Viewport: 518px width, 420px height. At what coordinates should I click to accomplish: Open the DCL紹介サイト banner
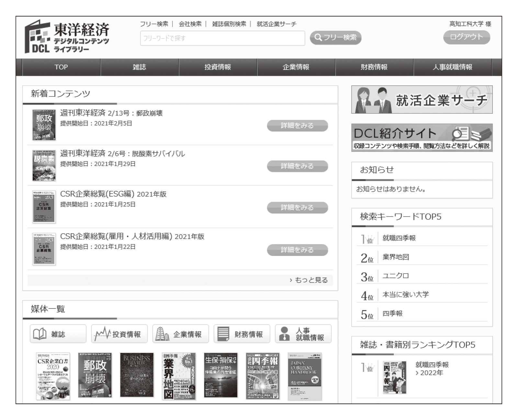pos(422,138)
